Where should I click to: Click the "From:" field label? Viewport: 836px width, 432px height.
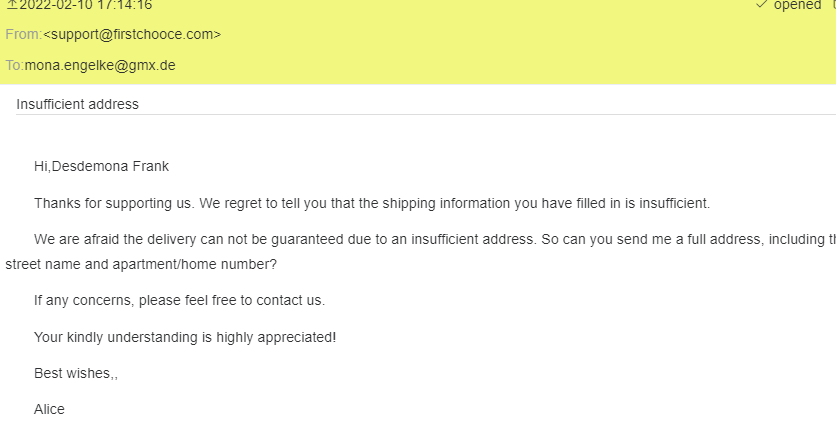(23, 35)
